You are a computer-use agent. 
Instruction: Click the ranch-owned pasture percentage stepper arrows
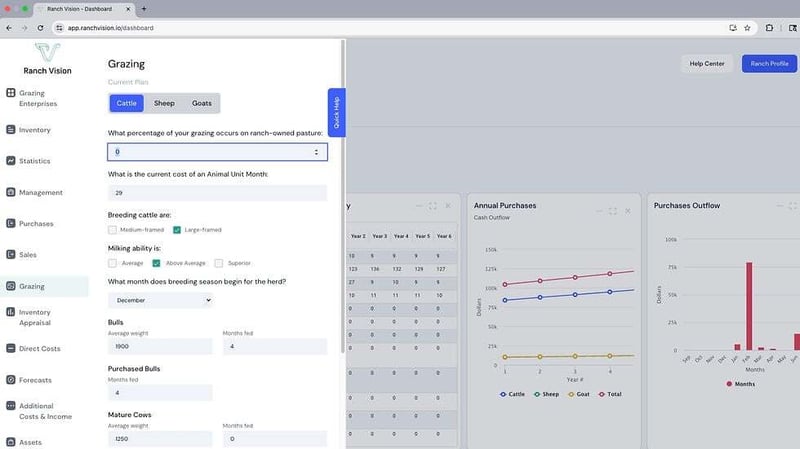click(316, 152)
